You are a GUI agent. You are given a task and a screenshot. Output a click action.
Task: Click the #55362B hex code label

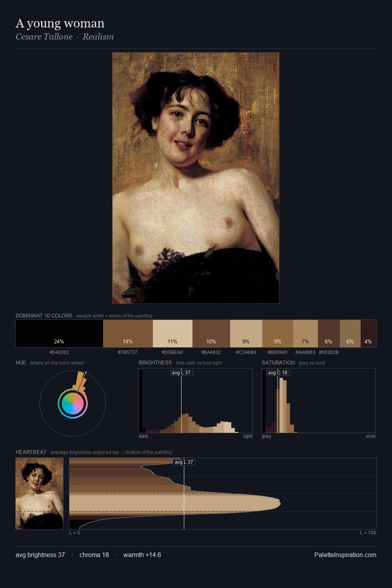click(329, 352)
